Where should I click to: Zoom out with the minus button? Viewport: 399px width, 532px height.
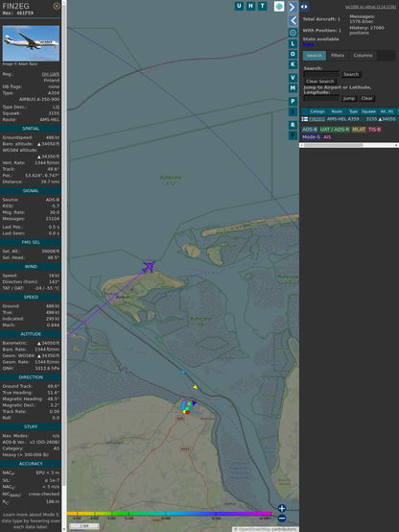(282, 519)
